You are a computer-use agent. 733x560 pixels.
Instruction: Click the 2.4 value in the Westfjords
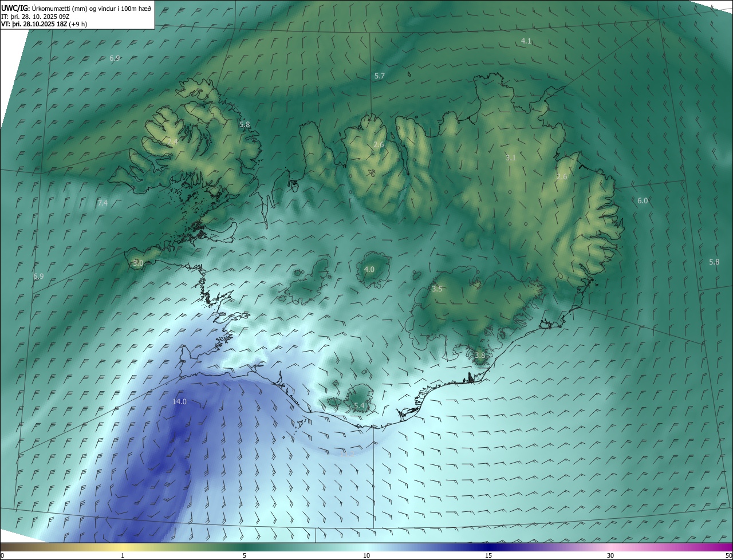(172, 141)
